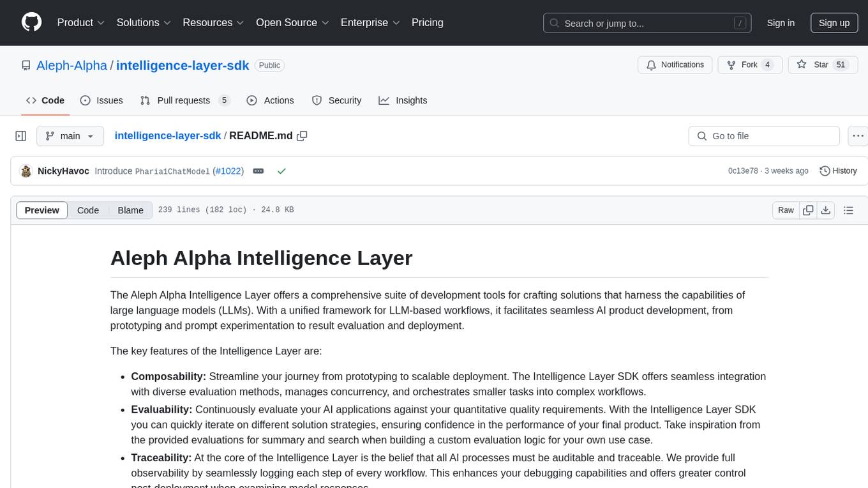Open NickyHavoc author link

click(64, 171)
